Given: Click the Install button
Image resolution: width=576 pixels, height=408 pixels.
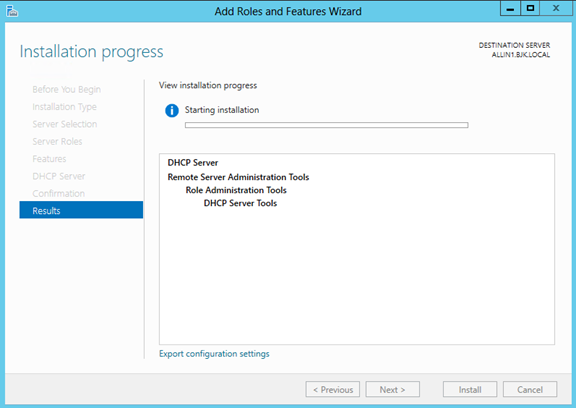Looking at the screenshot, I should (470, 389).
